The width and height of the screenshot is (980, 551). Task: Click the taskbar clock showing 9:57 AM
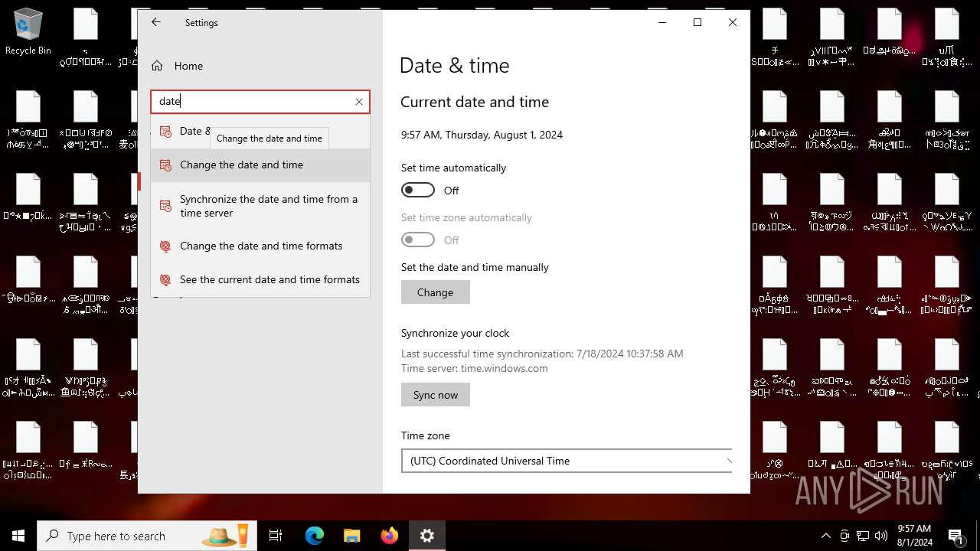pos(914,536)
